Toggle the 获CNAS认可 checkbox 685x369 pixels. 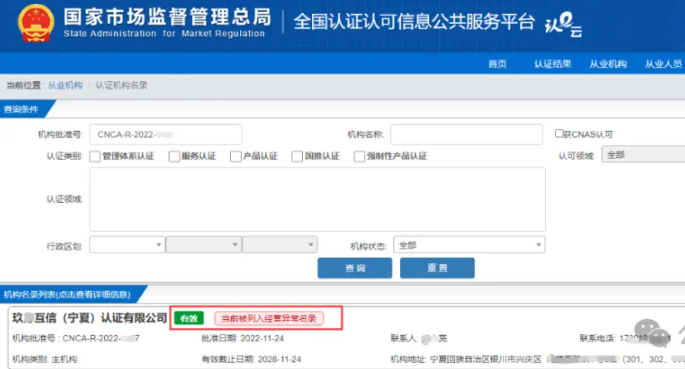click(559, 134)
